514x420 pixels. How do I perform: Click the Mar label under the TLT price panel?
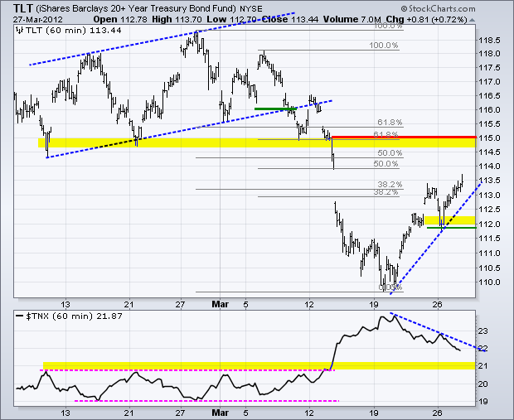click(x=221, y=304)
